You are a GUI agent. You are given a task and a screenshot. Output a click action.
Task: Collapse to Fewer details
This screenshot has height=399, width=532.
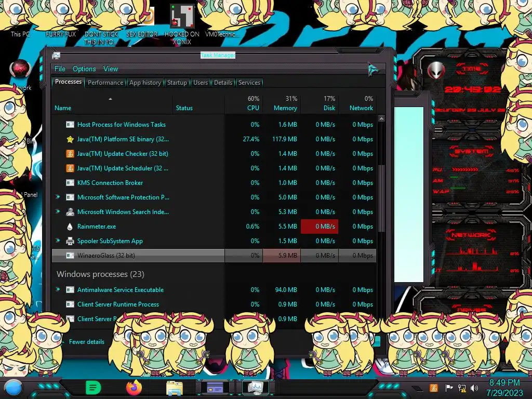(x=87, y=342)
